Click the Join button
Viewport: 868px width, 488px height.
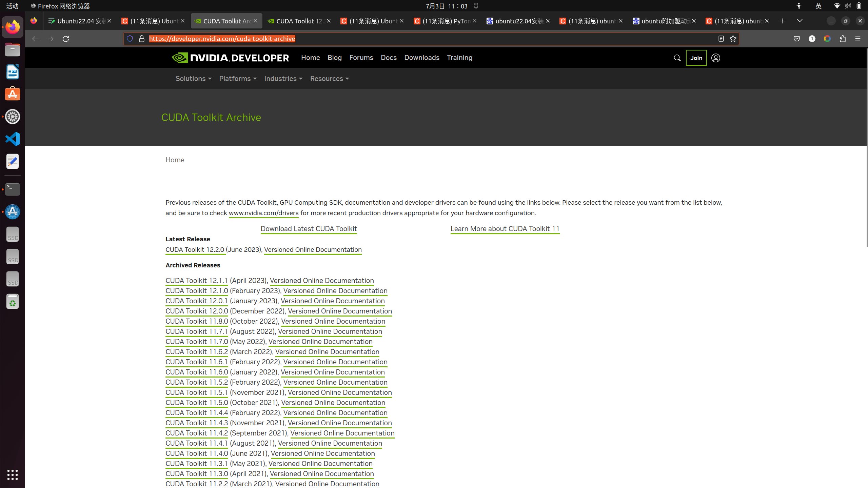696,58
